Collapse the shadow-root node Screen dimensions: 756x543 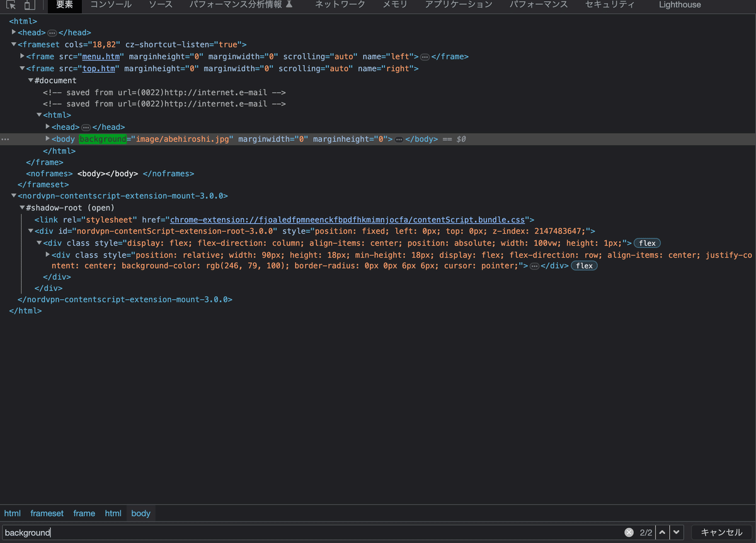click(22, 207)
